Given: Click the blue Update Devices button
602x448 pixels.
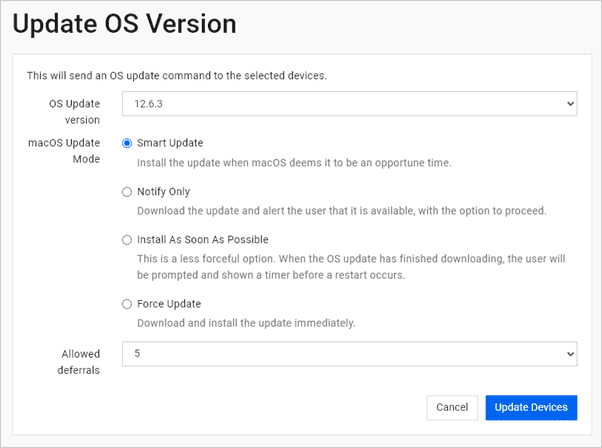Looking at the screenshot, I should (x=531, y=407).
